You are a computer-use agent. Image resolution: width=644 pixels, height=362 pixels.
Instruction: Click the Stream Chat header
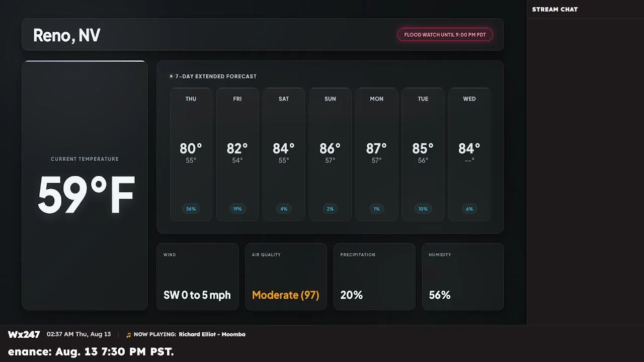click(x=555, y=10)
